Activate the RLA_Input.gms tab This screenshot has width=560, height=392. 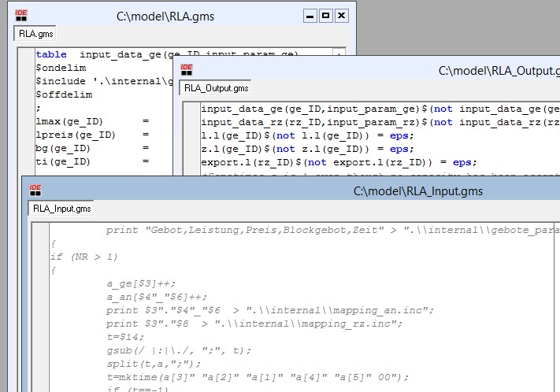(61, 209)
